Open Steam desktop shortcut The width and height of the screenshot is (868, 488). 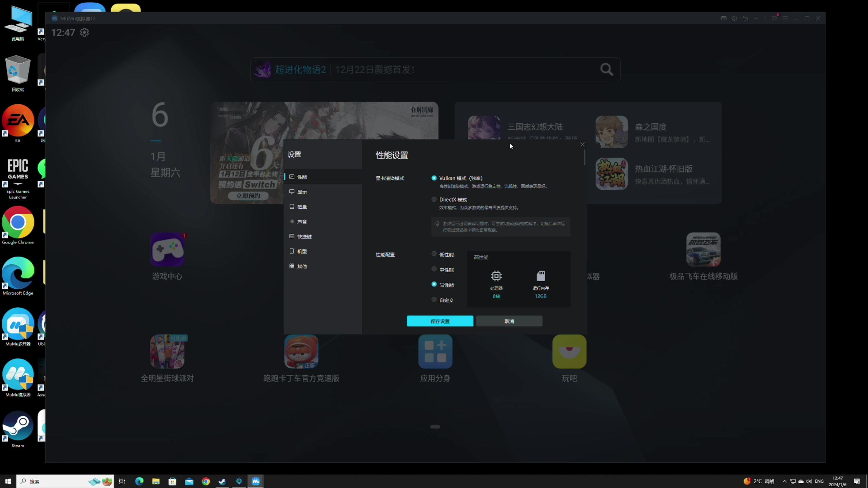tap(18, 429)
